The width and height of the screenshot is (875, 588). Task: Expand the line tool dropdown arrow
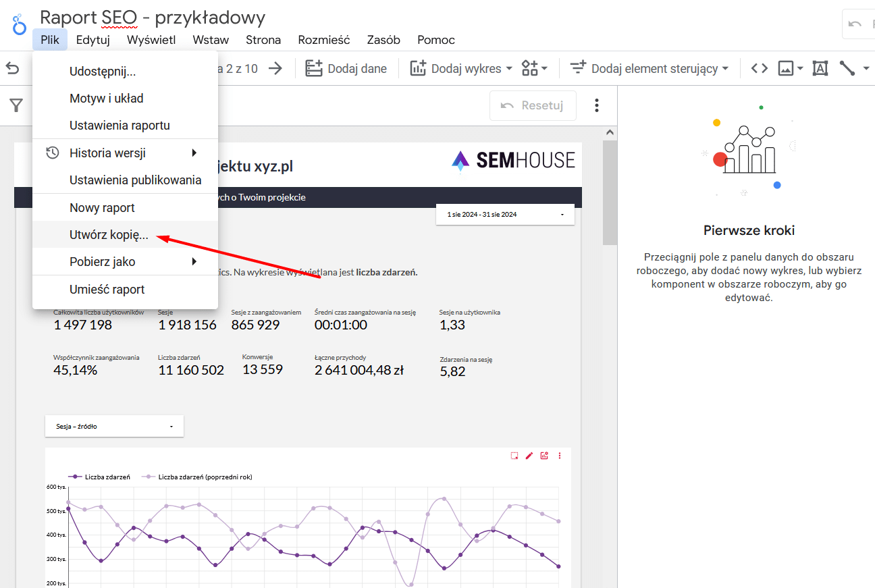click(x=866, y=68)
